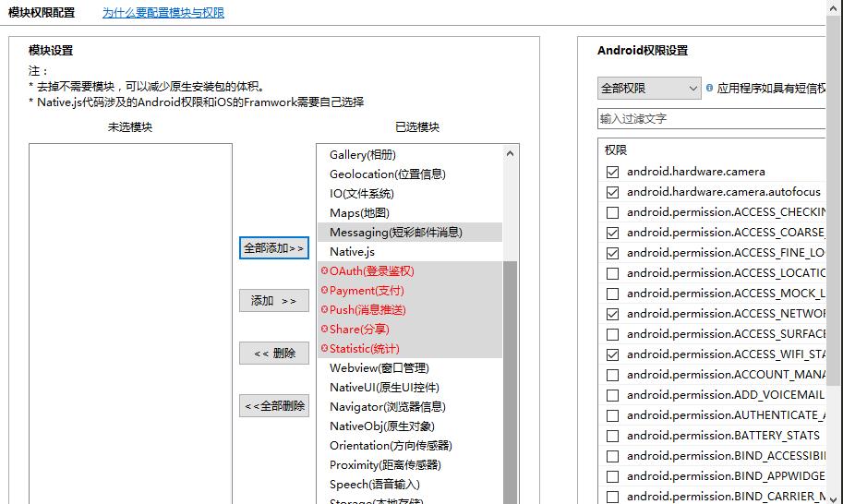This screenshot has width=843, height=504.
Task: Select Proximity(距离传感器) module
Action: point(410,465)
